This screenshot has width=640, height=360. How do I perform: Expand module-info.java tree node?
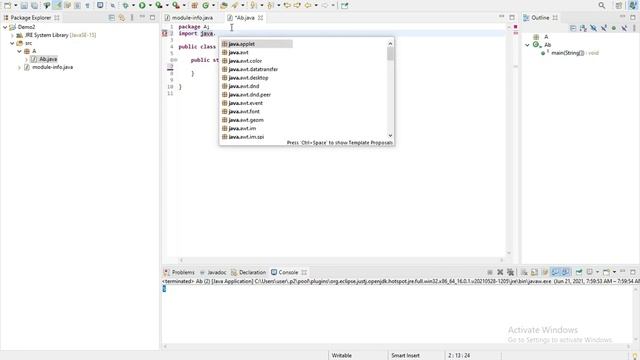[x=20, y=67]
